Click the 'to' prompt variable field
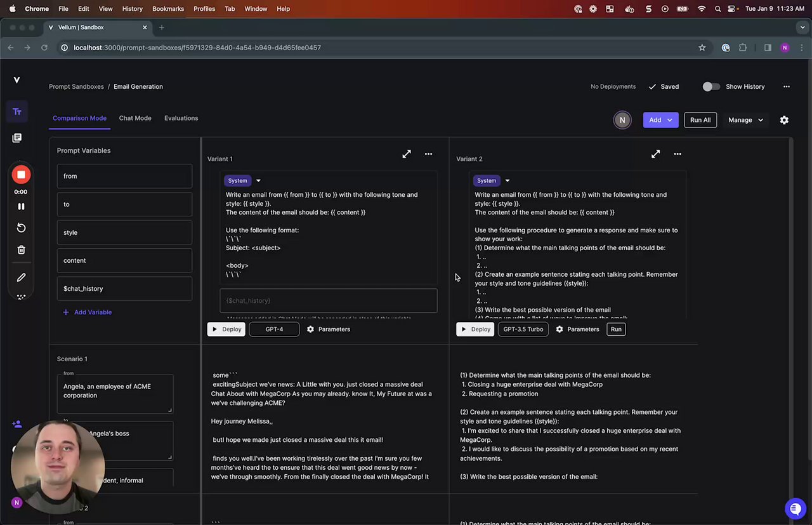This screenshot has width=812, height=525. [124, 204]
